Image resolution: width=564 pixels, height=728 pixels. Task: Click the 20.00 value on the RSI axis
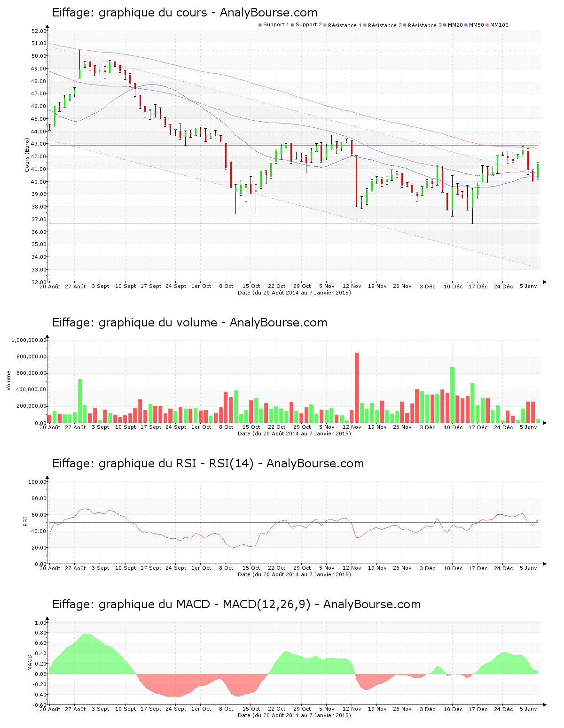point(39,548)
